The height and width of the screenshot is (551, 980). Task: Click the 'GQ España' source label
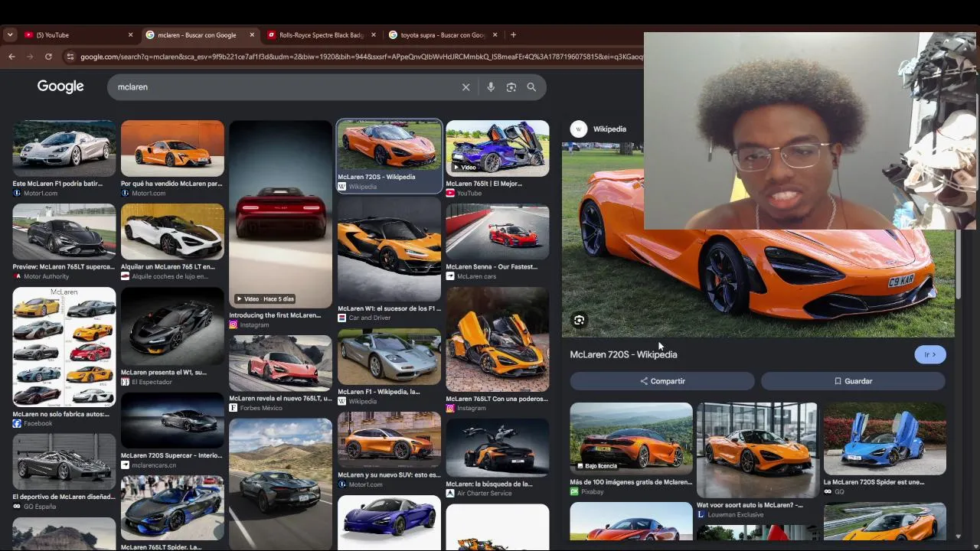coord(39,507)
